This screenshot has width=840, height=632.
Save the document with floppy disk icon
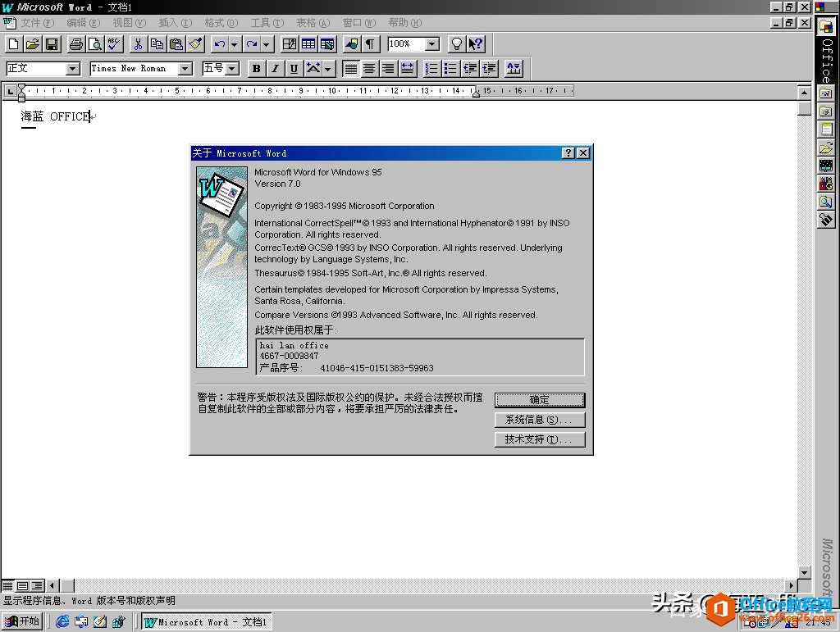pyautogui.click(x=52, y=44)
